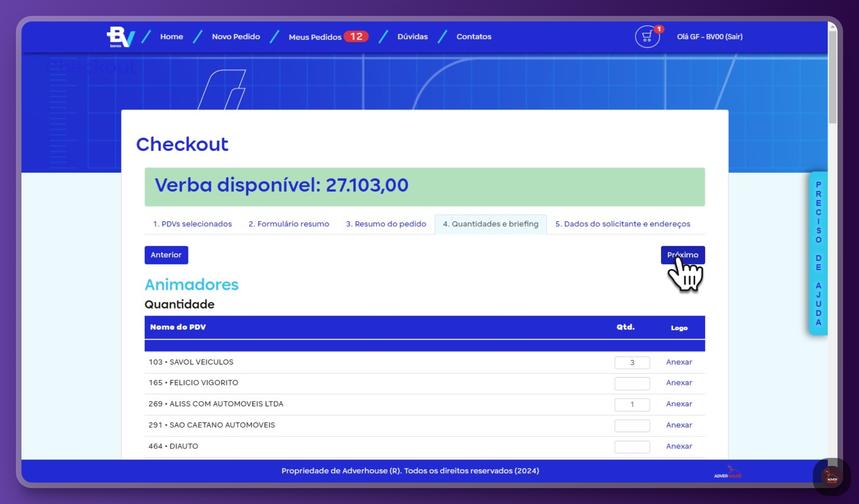Click the Próximo button

click(x=683, y=255)
